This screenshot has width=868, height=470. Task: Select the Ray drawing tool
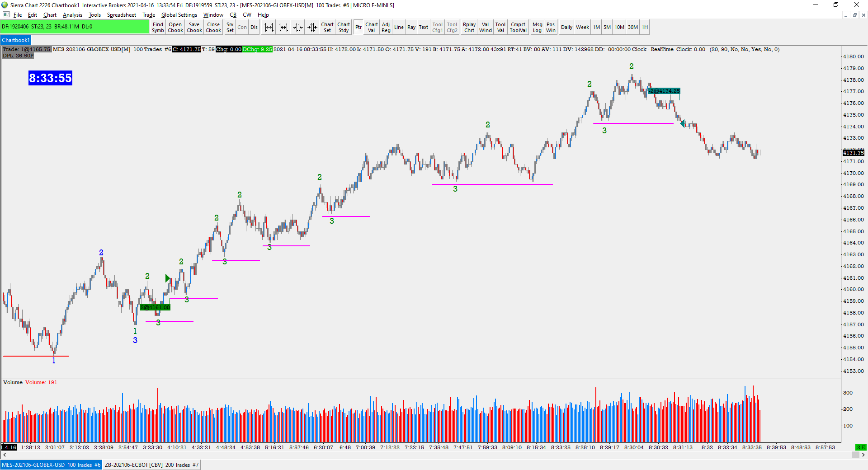pyautogui.click(x=411, y=27)
